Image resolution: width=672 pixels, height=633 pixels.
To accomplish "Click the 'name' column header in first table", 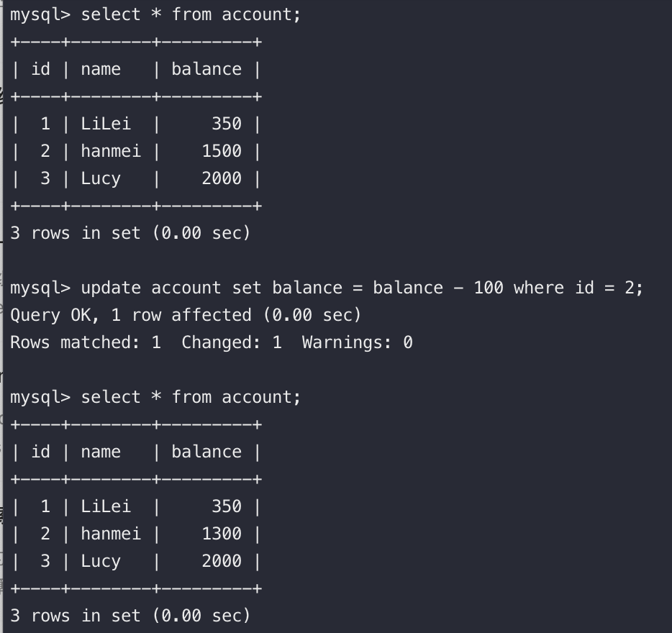I will tap(101, 70).
